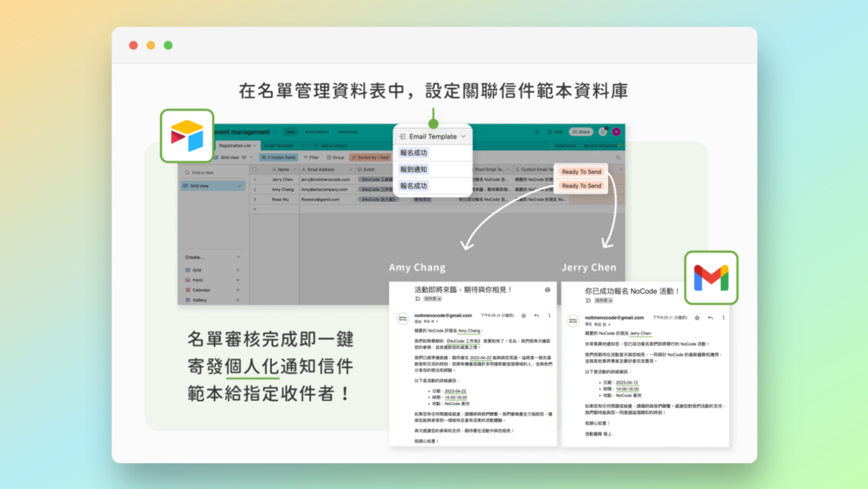
Task: Click sender avatar in Jerry Chen email
Action: tap(573, 321)
